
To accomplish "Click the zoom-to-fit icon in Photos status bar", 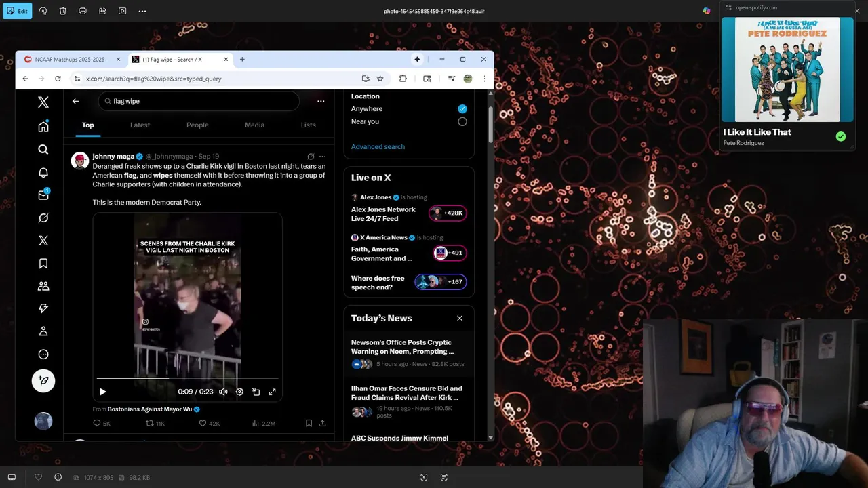I will (x=424, y=477).
